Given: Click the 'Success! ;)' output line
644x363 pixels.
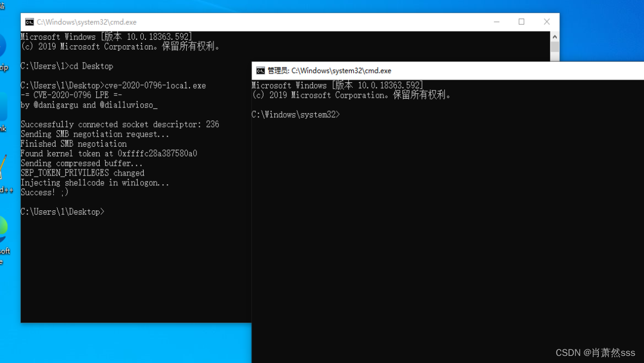Looking at the screenshot, I should pos(45,192).
